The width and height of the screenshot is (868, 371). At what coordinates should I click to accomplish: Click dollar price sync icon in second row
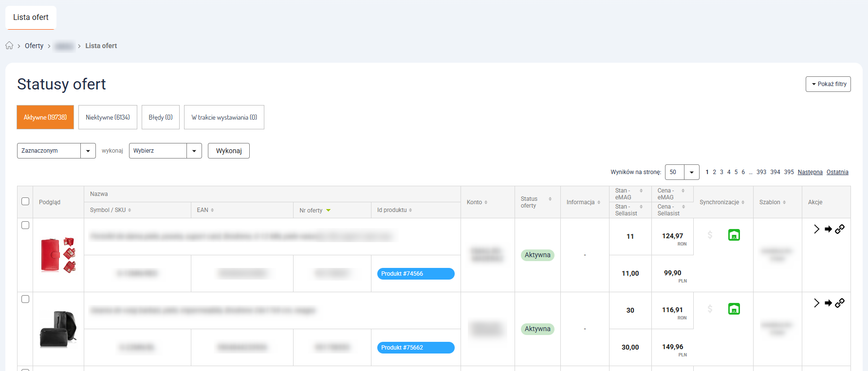pos(710,309)
